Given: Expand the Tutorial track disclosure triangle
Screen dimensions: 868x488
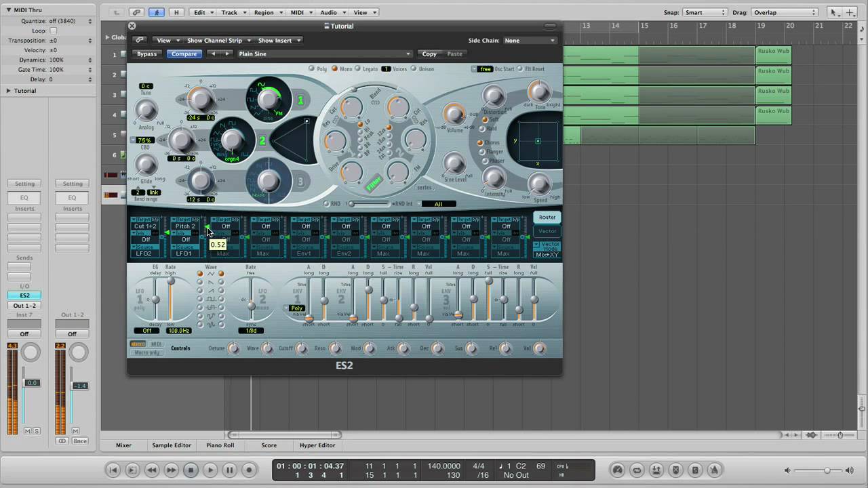Looking at the screenshot, I should pyautogui.click(x=9, y=91).
